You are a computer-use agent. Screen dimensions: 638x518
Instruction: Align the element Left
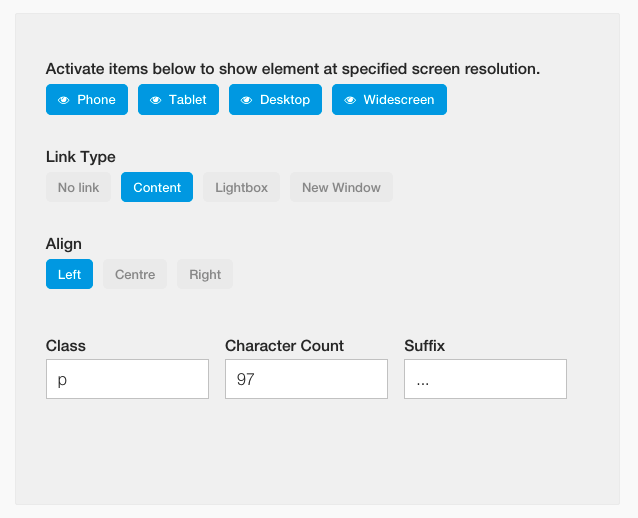click(69, 274)
